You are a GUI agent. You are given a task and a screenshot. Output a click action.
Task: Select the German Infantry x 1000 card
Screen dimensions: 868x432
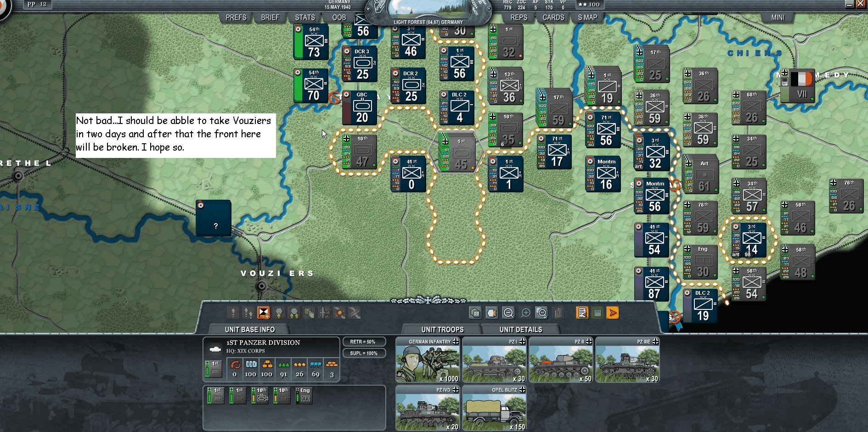click(x=428, y=360)
